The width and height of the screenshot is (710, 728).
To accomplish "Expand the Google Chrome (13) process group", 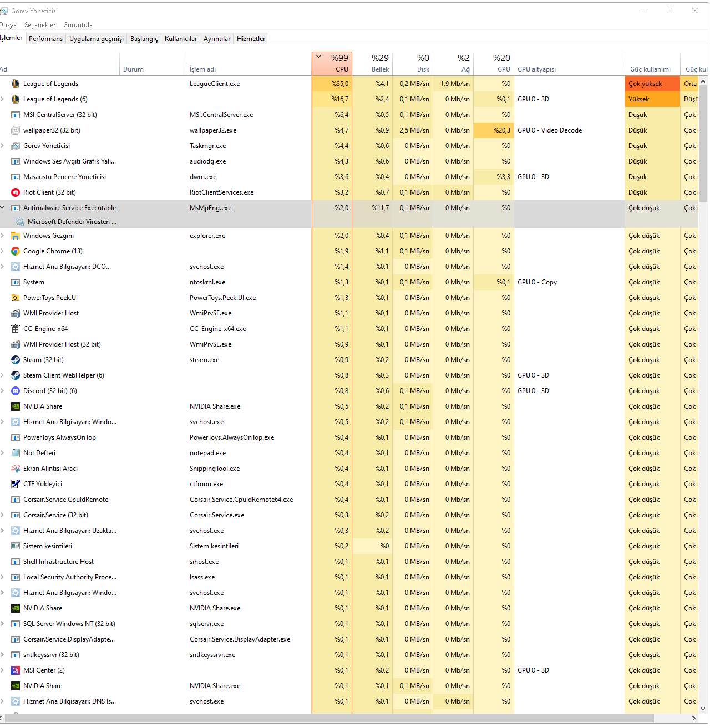I will tap(3, 251).
